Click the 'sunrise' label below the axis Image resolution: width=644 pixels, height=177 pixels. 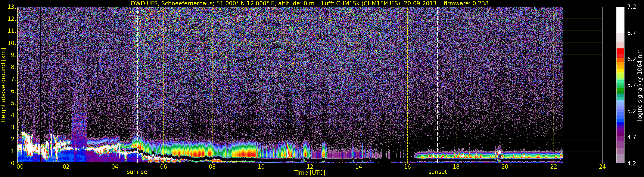click(137, 172)
